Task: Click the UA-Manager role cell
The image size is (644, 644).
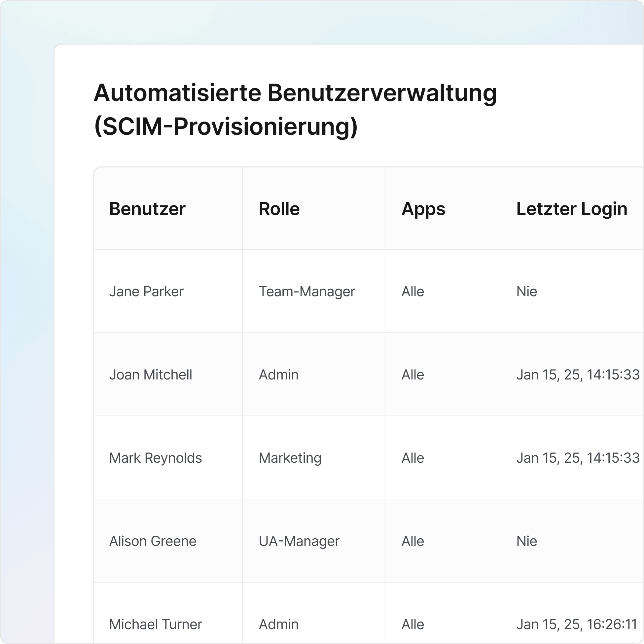Action: 299,541
